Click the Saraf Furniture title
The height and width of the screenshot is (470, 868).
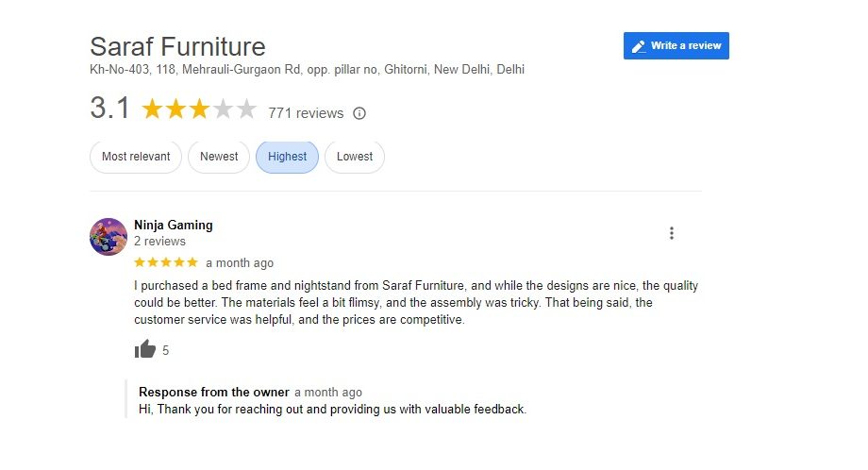point(177,46)
